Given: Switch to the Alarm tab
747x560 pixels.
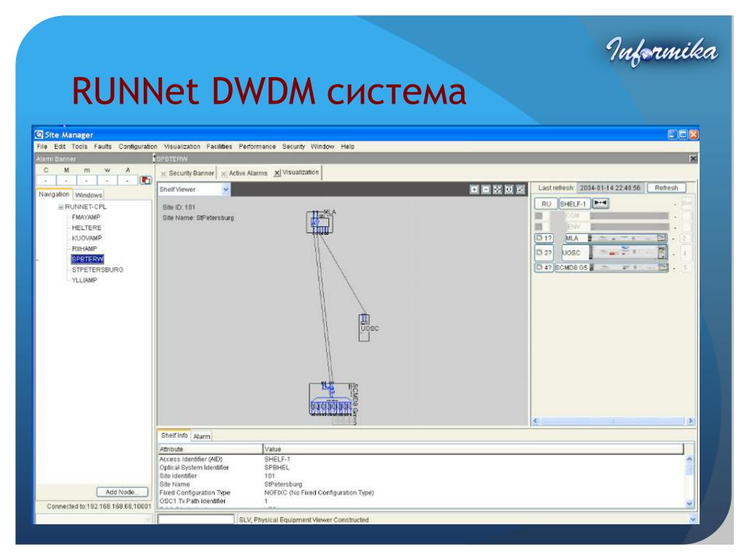Looking at the screenshot, I should point(201,436).
